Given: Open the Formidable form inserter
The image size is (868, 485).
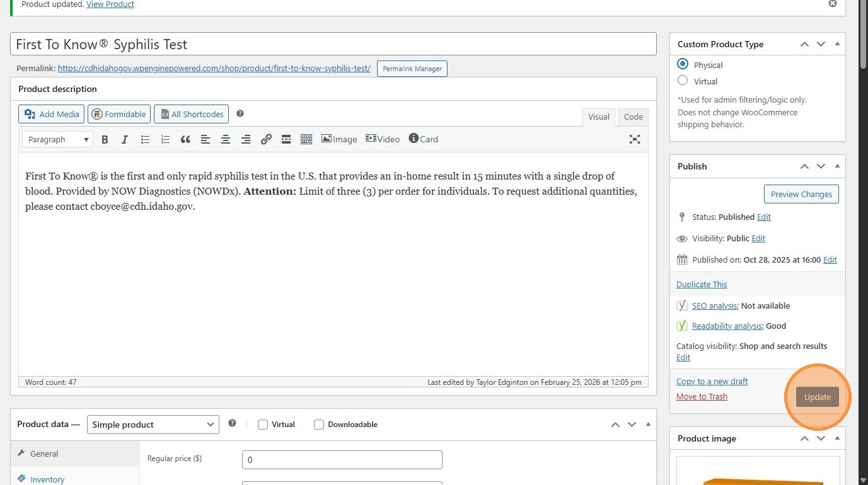Looking at the screenshot, I should 119,114.
